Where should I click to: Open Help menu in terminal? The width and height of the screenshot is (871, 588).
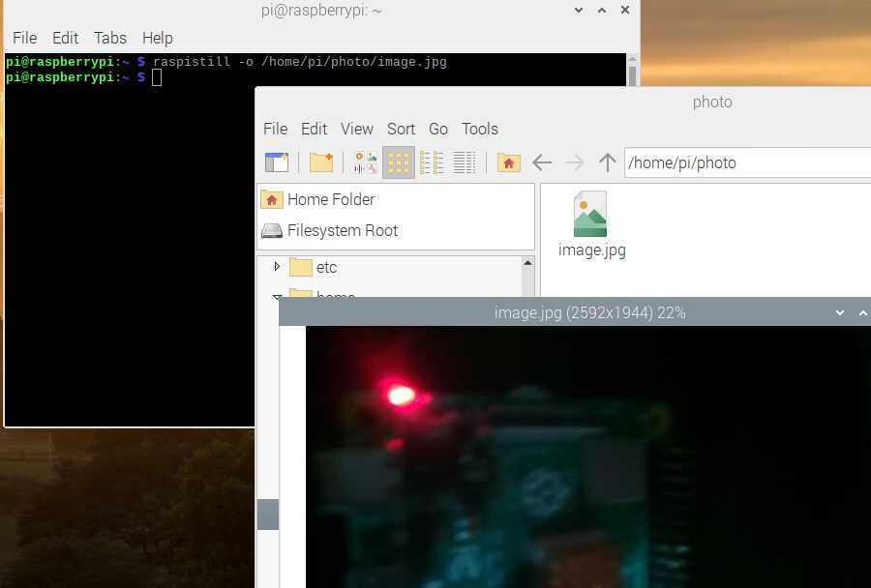(157, 38)
